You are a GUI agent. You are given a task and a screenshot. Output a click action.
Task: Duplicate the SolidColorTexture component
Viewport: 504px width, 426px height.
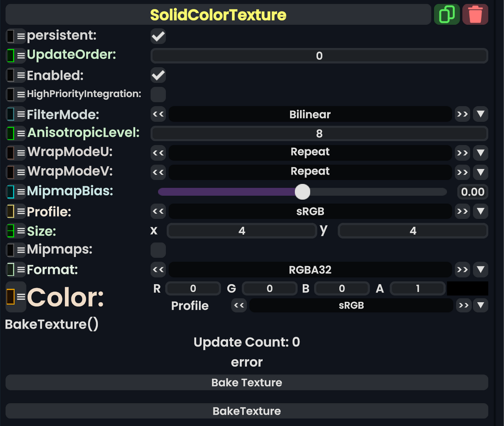click(x=446, y=14)
